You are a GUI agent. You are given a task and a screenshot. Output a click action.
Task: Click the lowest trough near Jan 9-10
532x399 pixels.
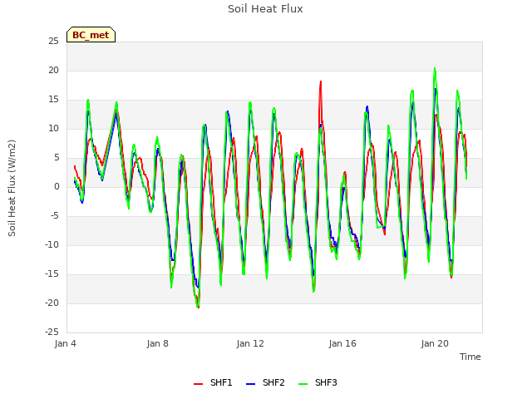[198, 307]
